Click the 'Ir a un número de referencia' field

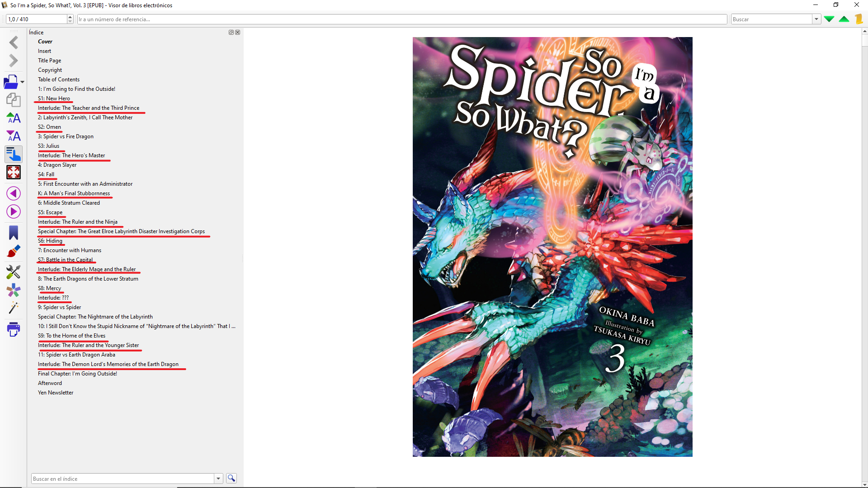coord(402,19)
